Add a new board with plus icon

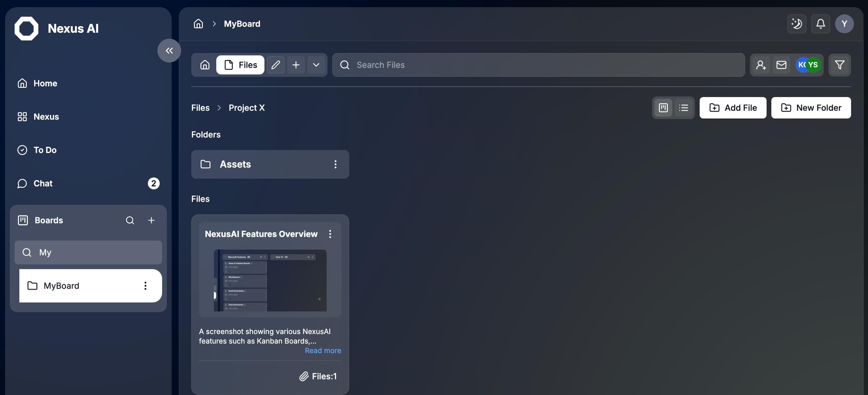[x=151, y=220]
